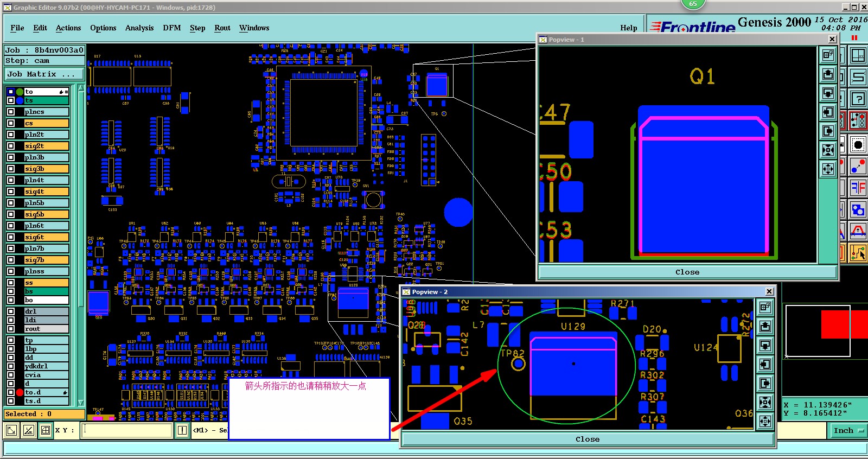Click the layer list scroll down arrow

point(81,403)
